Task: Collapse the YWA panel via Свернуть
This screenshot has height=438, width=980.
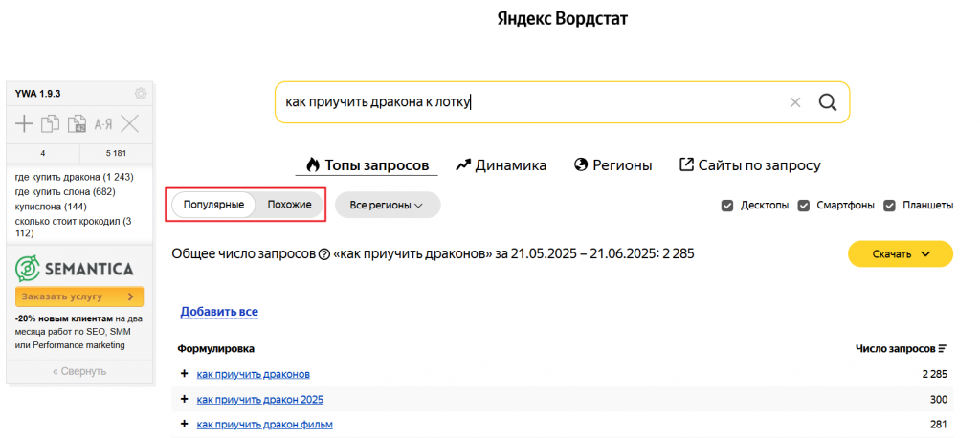Action: point(79,371)
